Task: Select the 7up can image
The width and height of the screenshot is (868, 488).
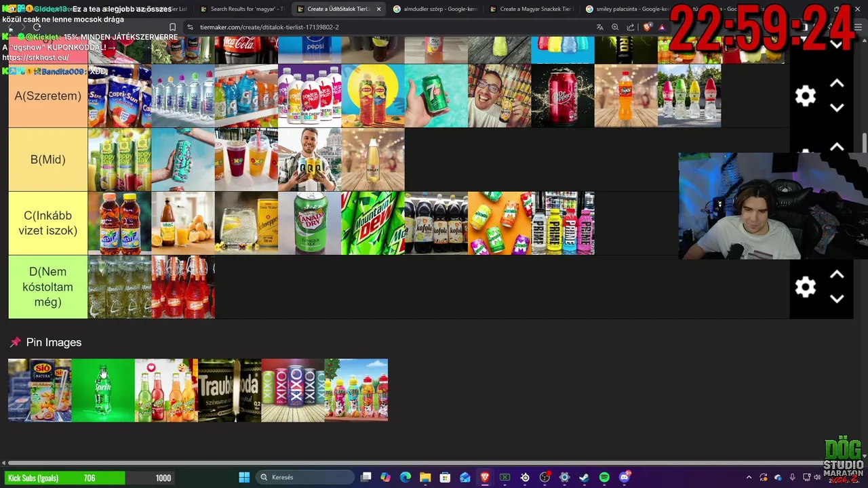Action: [436, 96]
